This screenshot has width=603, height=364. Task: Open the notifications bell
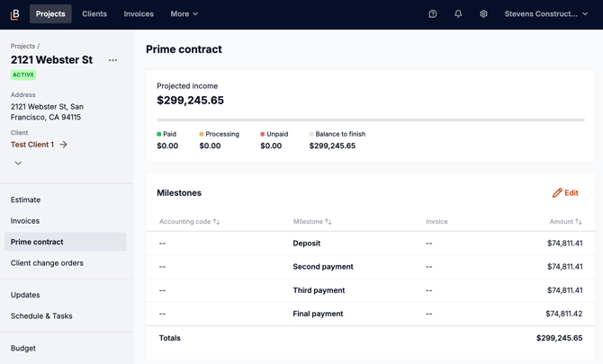[458, 14]
